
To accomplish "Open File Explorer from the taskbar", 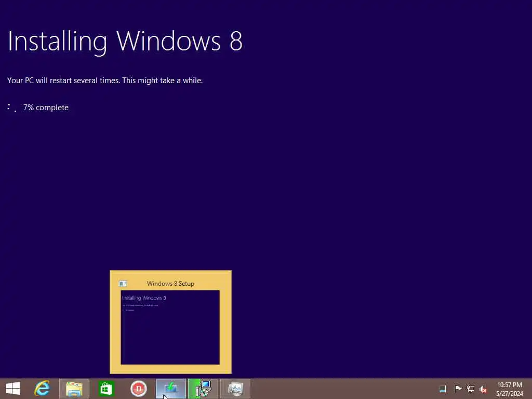I will (74, 389).
